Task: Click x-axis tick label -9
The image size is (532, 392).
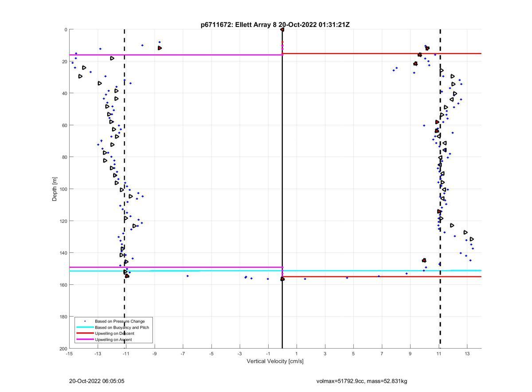Action: 154,353
